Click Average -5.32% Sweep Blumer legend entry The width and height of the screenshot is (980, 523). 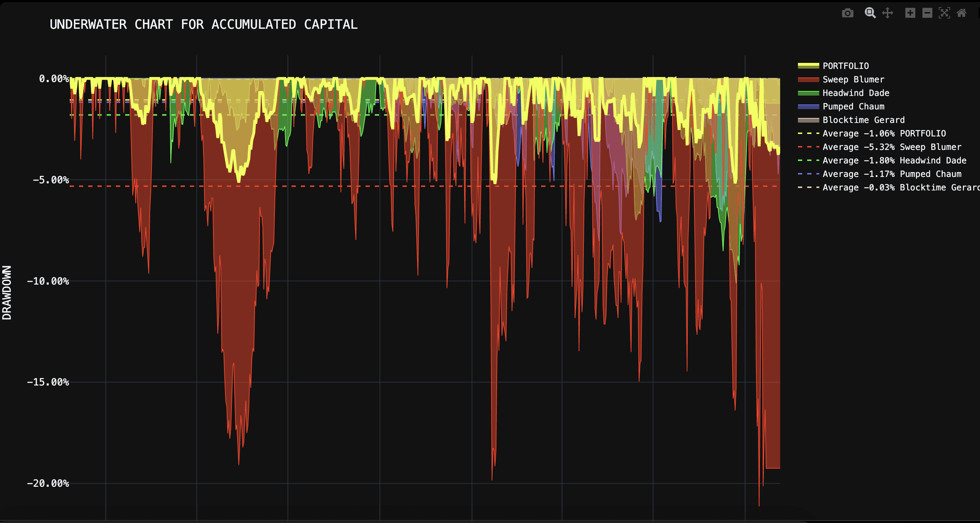coord(891,147)
